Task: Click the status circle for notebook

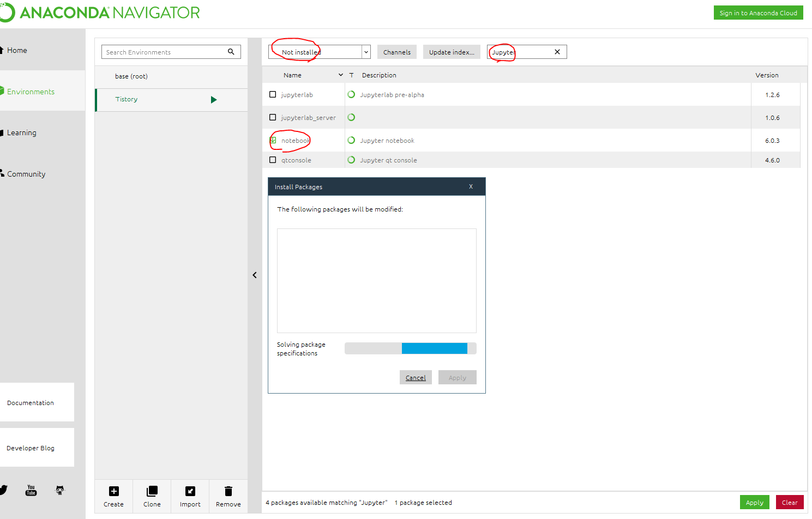Action: [351, 140]
